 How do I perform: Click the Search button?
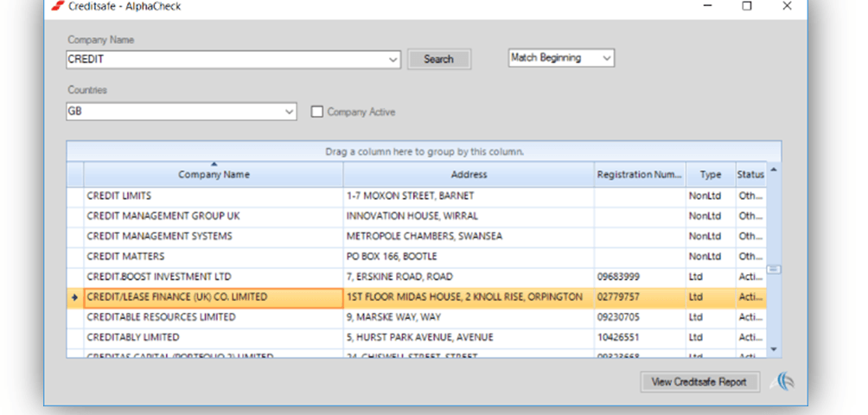coord(439,59)
